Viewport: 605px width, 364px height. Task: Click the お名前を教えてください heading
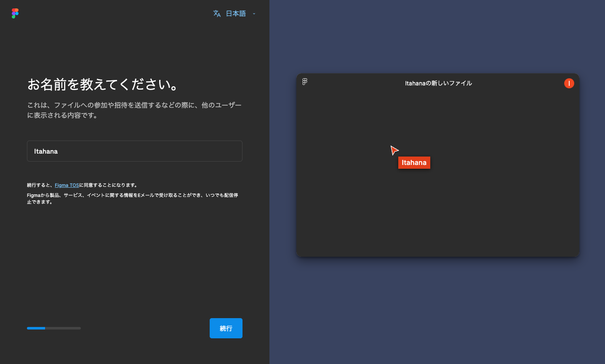point(102,84)
